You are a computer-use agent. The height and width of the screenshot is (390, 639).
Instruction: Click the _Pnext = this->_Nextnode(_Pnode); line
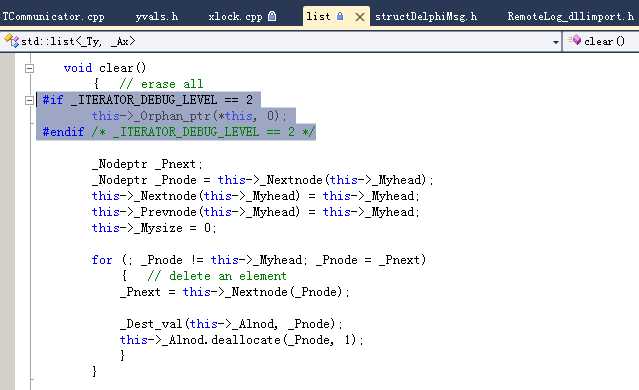tap(235, 292)
